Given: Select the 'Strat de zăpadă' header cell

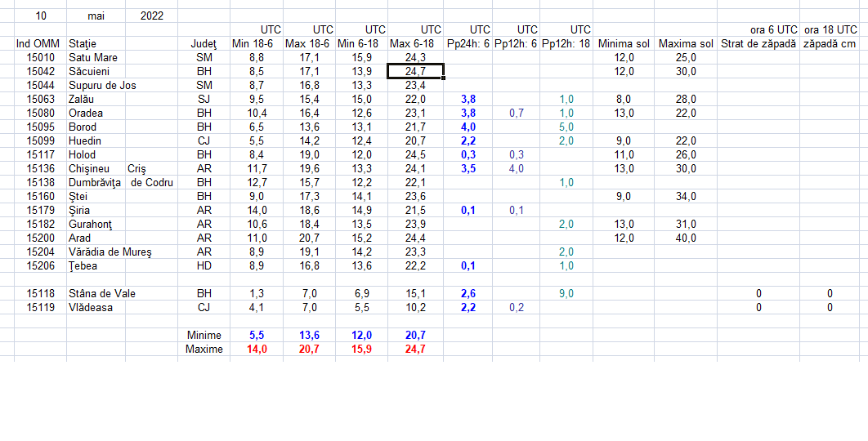Looking at the screenshot, I should [758, 44].
